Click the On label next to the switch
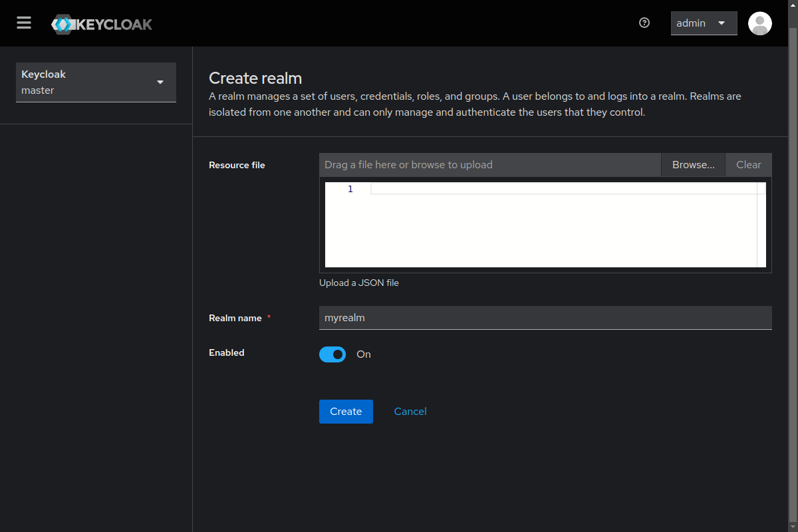 [364, 354]
